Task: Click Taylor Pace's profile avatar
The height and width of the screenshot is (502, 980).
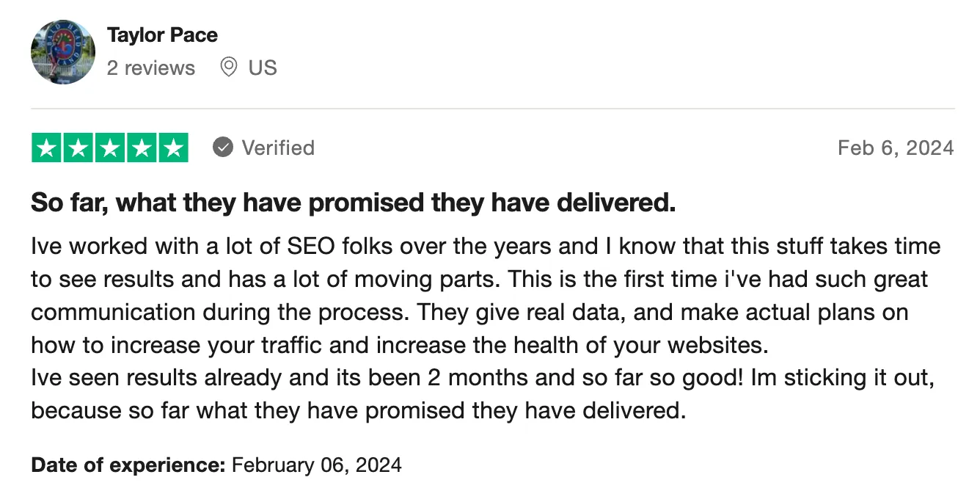Action: (x=63, y=52)
